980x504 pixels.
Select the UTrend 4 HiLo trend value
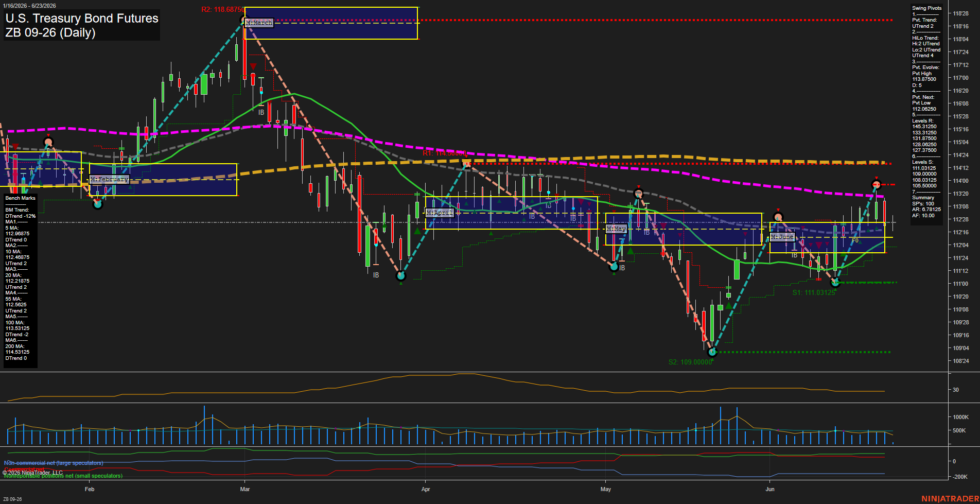(x=923, y=56)
